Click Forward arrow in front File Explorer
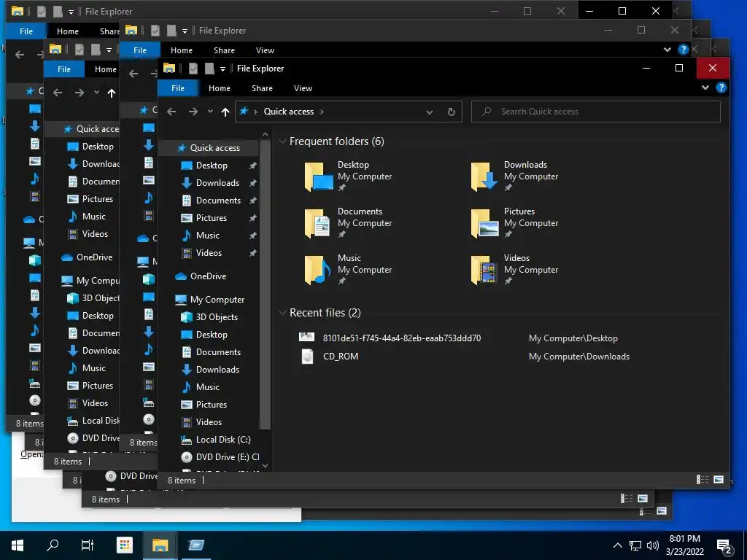This screenshot has height=560, width=747. pyautogui.click(x=193, y=112)
